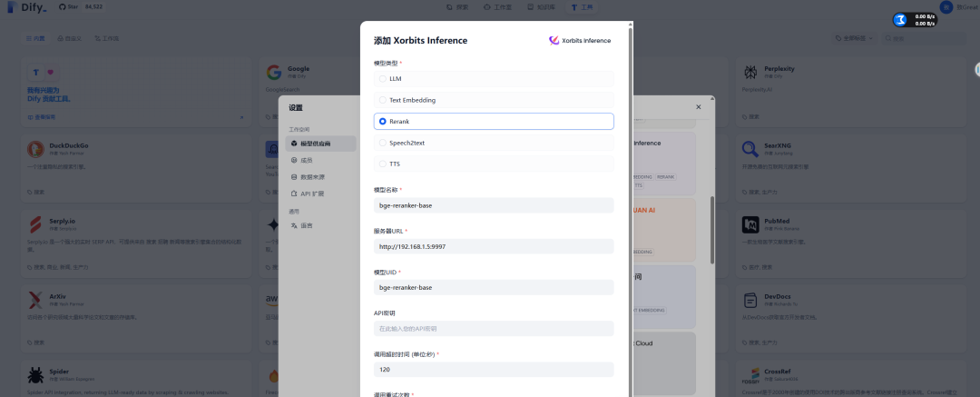Go to the 探索 explore tab
This screenshot has height=397, width=980.
(458, 7)
